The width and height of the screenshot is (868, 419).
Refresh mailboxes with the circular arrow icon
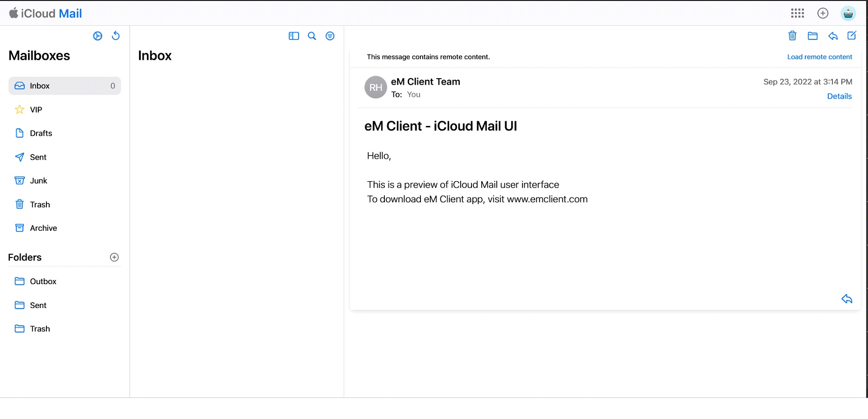116,36
